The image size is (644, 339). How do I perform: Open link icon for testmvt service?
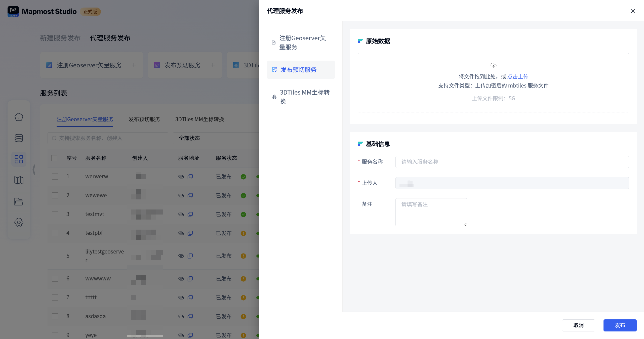[181, 214]
